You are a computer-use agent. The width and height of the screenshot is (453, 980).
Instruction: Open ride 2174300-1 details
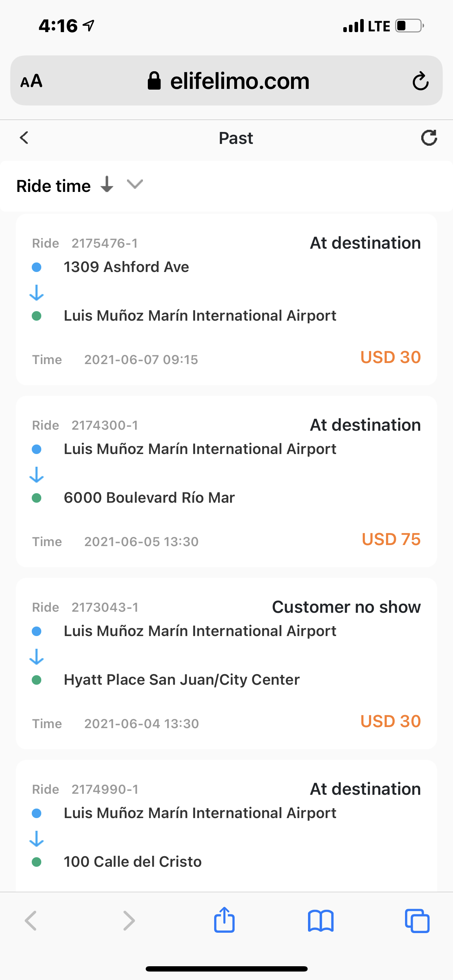pos(226,482)
